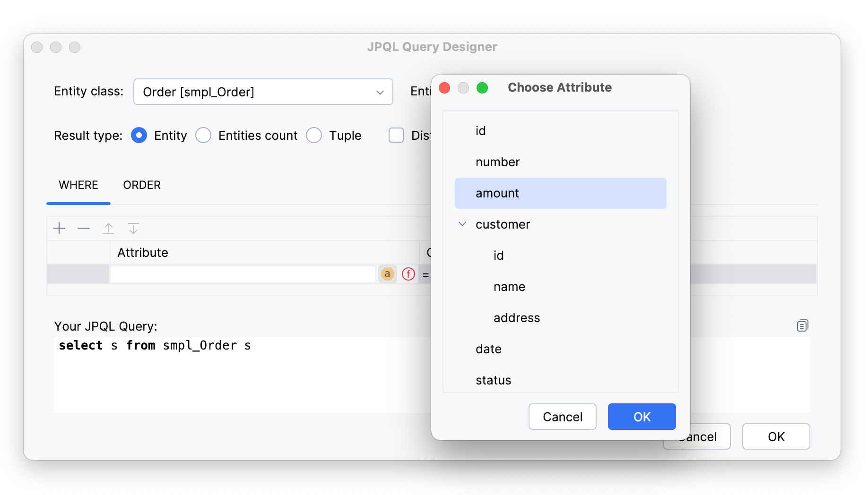Click the move down arrow icon

click(x=133, y=229)
